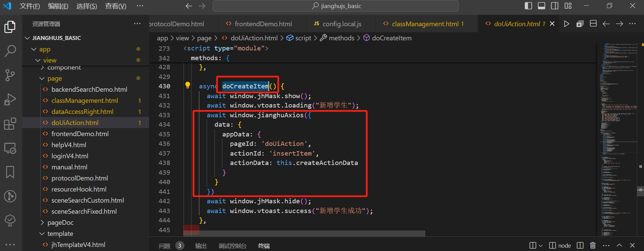Open the tree-check view at activity bar bottom

coord(10,220)
